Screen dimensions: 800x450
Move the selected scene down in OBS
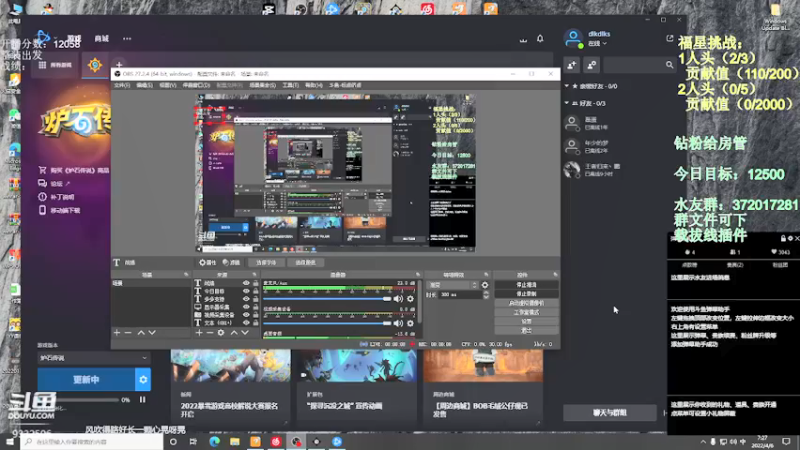[152, 333]
